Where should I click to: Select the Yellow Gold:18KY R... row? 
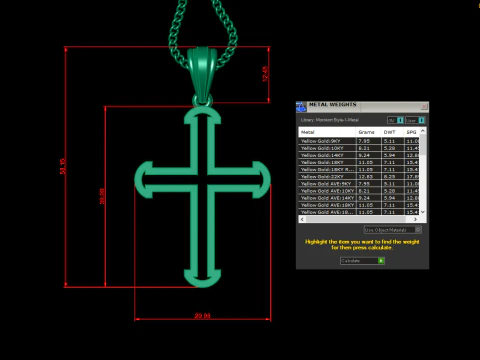tap(359, 169)
